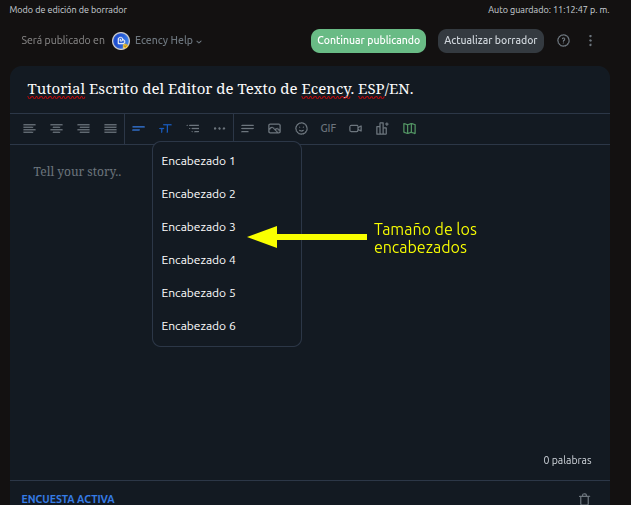This screenshot has height=505, width=631.
Task: Add a poll with chart icon
Action: (382, 129)
